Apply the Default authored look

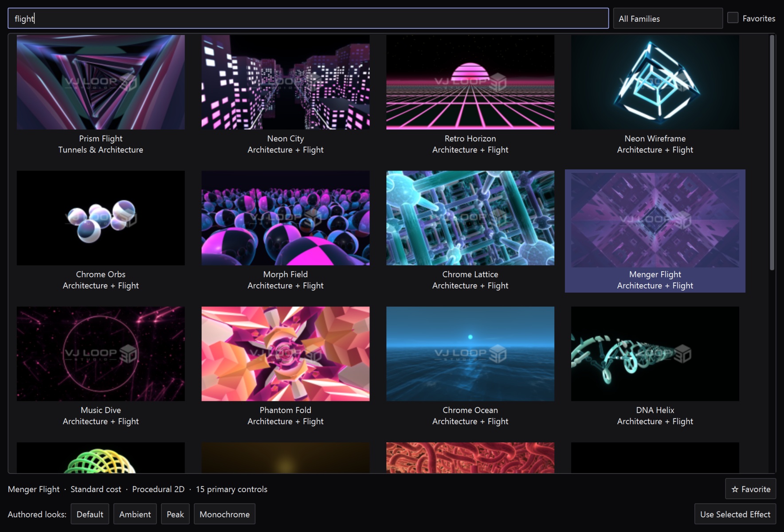(90, 514)
